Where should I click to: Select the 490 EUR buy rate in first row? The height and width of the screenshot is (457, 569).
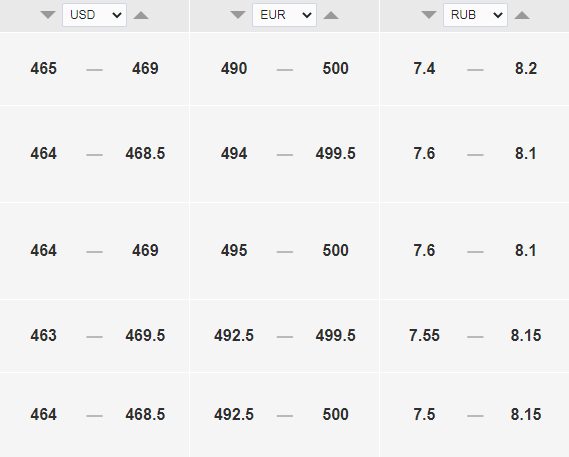[x=234, y=68]
